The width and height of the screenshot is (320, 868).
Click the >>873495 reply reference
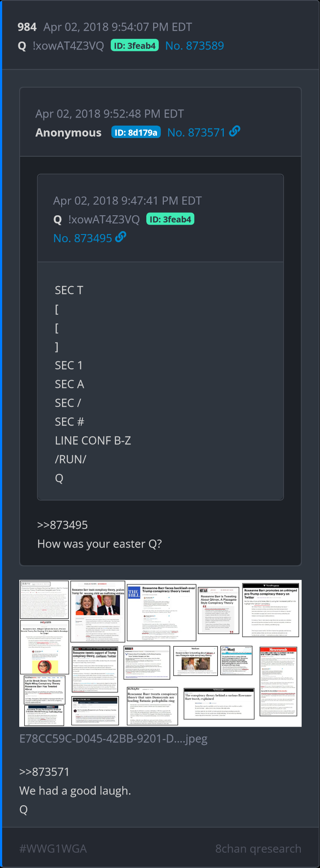[62, 525]
